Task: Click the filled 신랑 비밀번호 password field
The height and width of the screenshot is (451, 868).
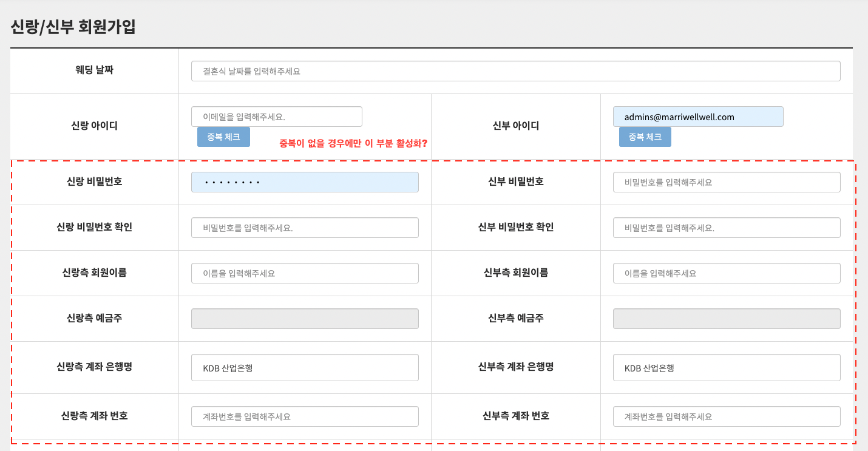Action: pyautogui.click(x=305, y=182)
